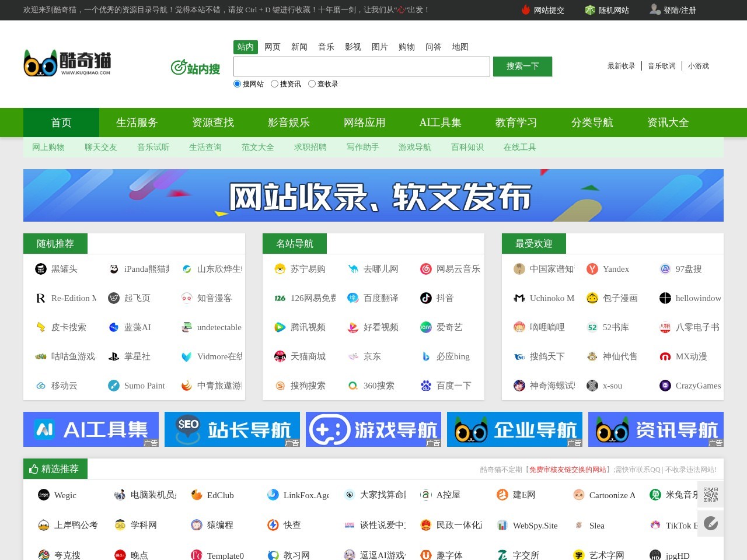
Task: Switch to the 地图 search tab
Action: pyautogui.click(x=460, y=47)
